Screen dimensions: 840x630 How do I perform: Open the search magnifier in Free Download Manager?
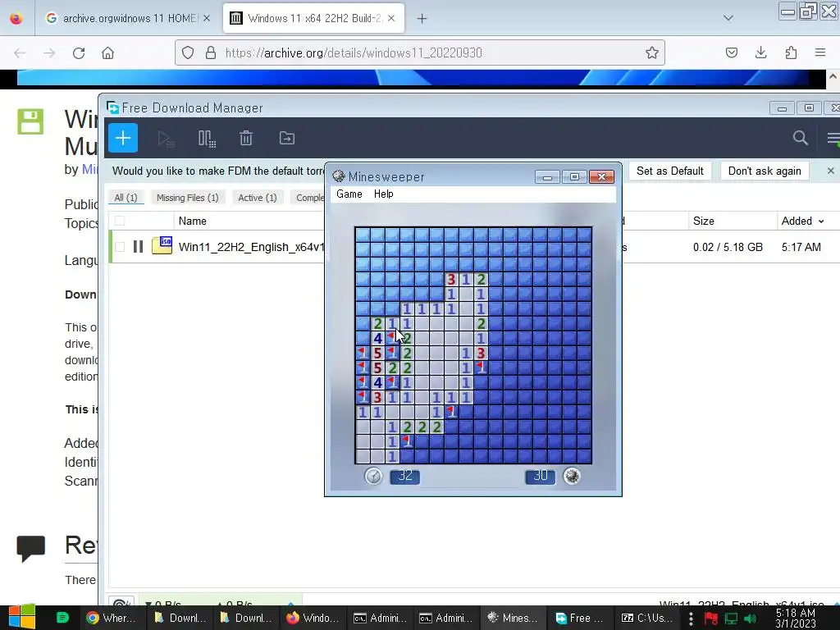point(800,138)
